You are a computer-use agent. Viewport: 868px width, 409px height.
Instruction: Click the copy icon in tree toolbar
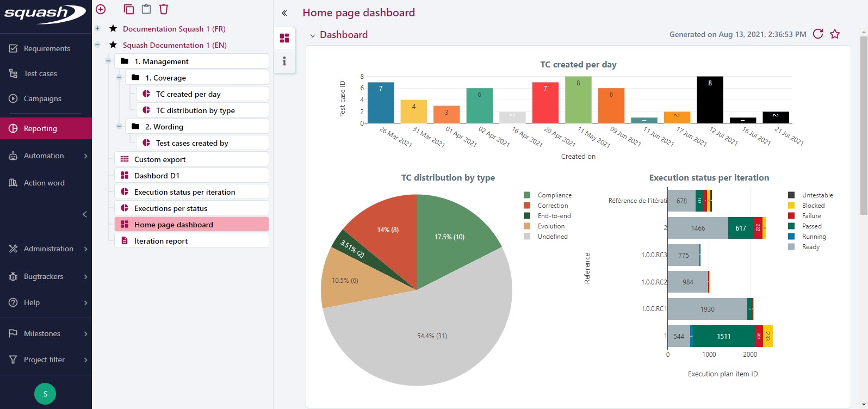point(128,9)
